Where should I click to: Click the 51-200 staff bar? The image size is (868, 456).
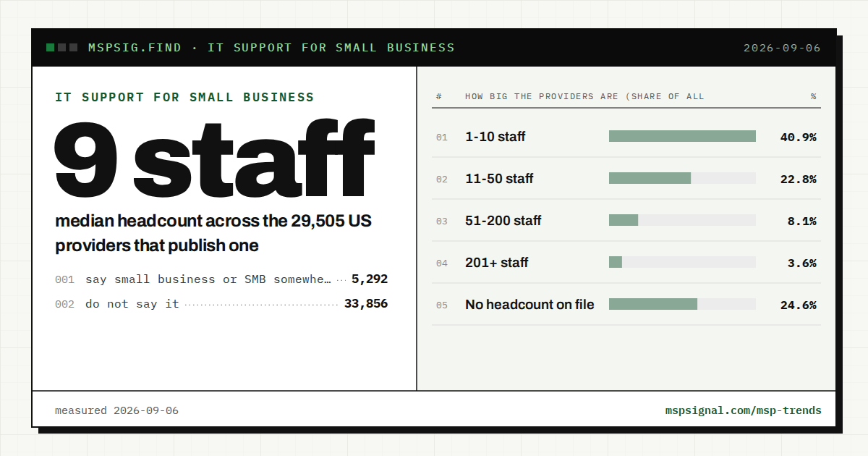coord(682,220)
